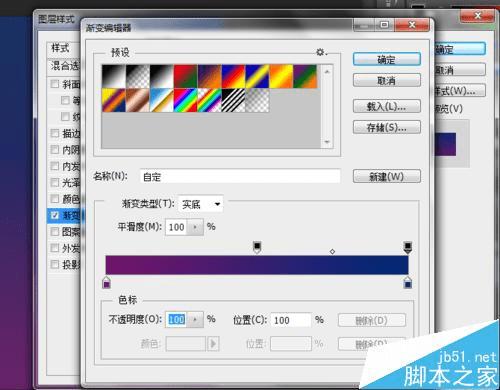
Task: Toggle the 外发 outer glow checkbox
Action: pos(55,248)
